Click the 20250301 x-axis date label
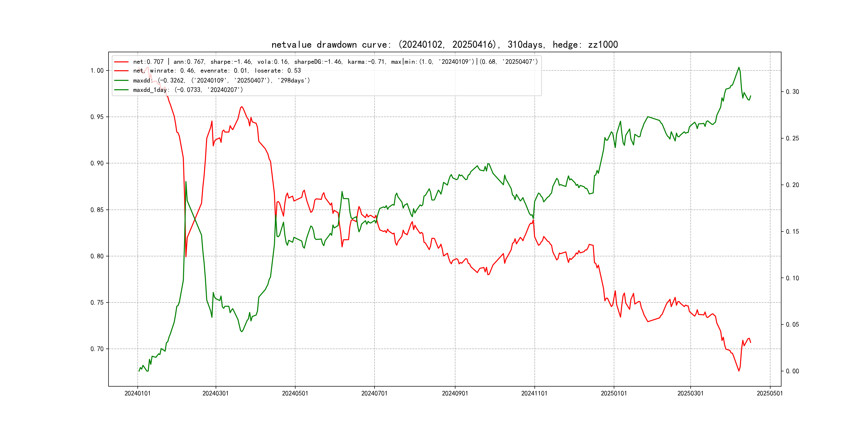868x434 pixels. click(690, 393)
